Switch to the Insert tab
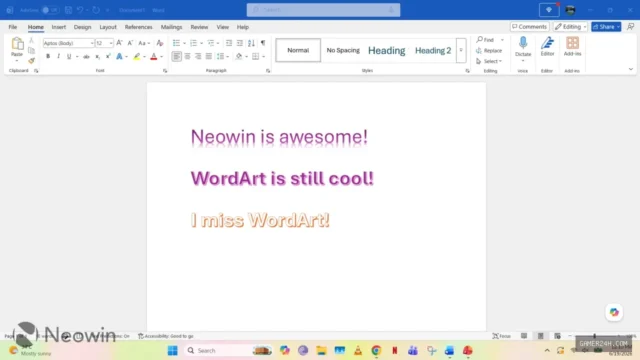640x360 pixels. [x=58, y=27]
